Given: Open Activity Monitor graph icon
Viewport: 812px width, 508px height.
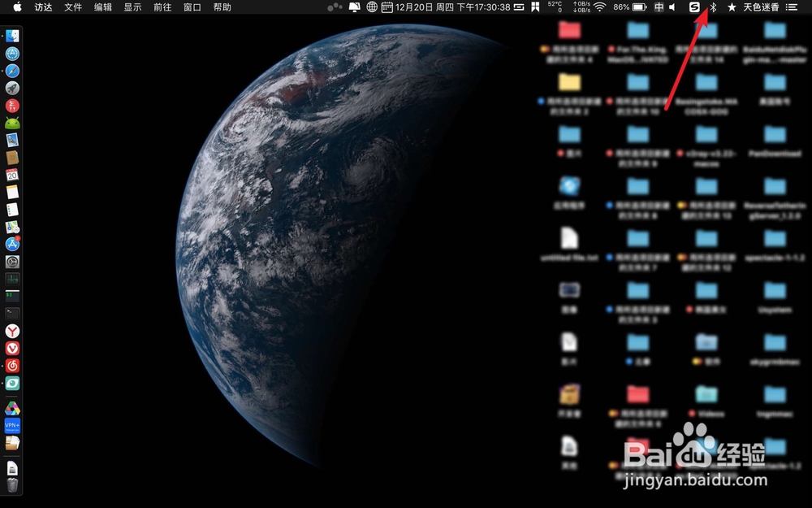Looking at the screenshot, I should tap(12, 279).
